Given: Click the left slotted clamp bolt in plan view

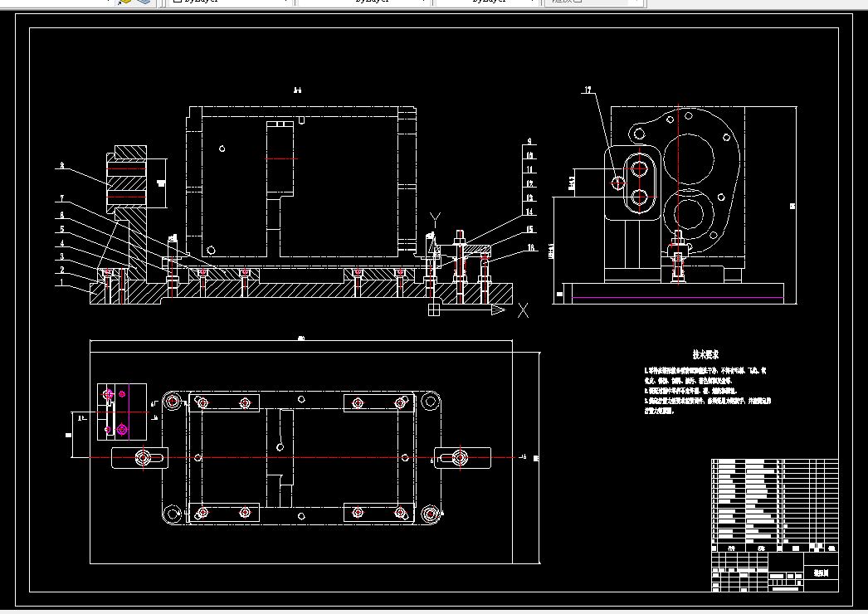Looking at the screenshot, I should coord(143,458).
